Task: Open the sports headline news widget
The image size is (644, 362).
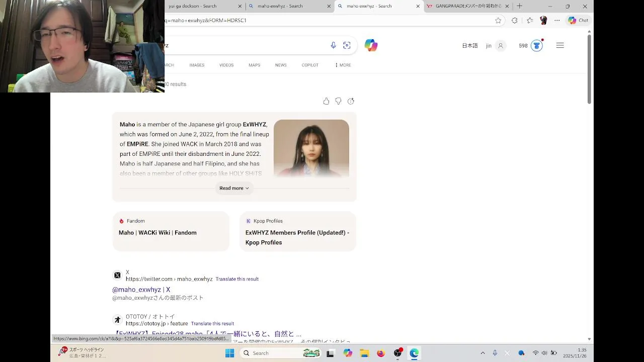Action: [82, 352]
